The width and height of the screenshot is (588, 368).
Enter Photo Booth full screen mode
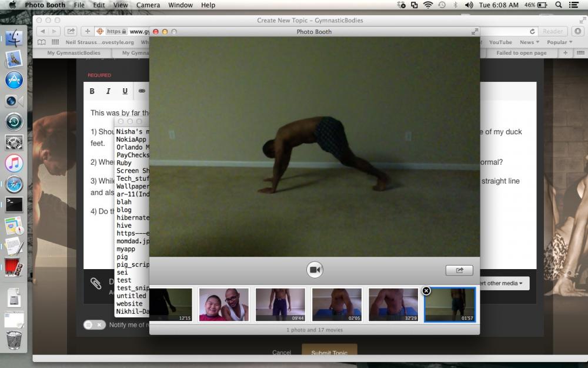(475, 32)
